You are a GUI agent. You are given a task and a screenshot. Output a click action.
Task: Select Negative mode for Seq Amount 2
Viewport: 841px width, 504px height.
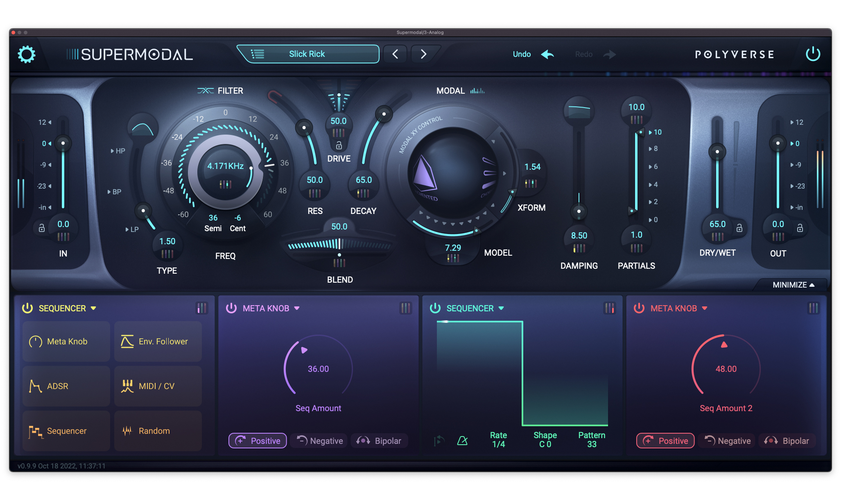click(x=727, y=441)
